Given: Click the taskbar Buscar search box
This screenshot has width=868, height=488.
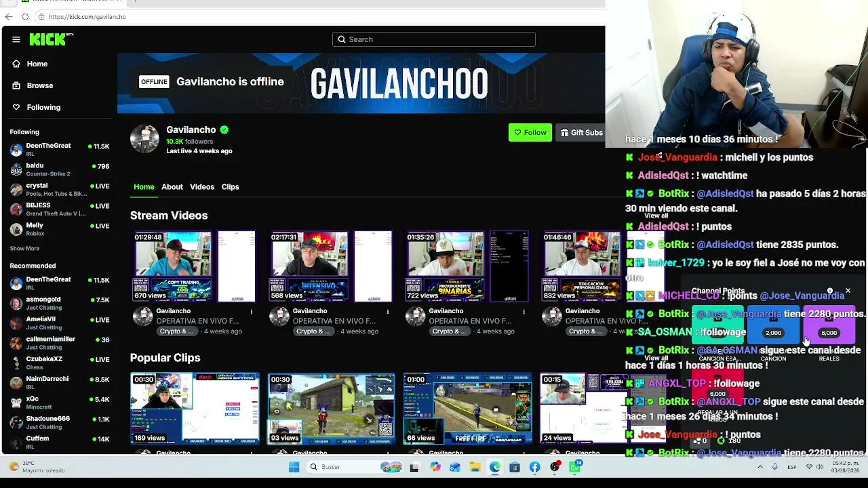Looking at the screenshot, I should click(x=354, y=467).
